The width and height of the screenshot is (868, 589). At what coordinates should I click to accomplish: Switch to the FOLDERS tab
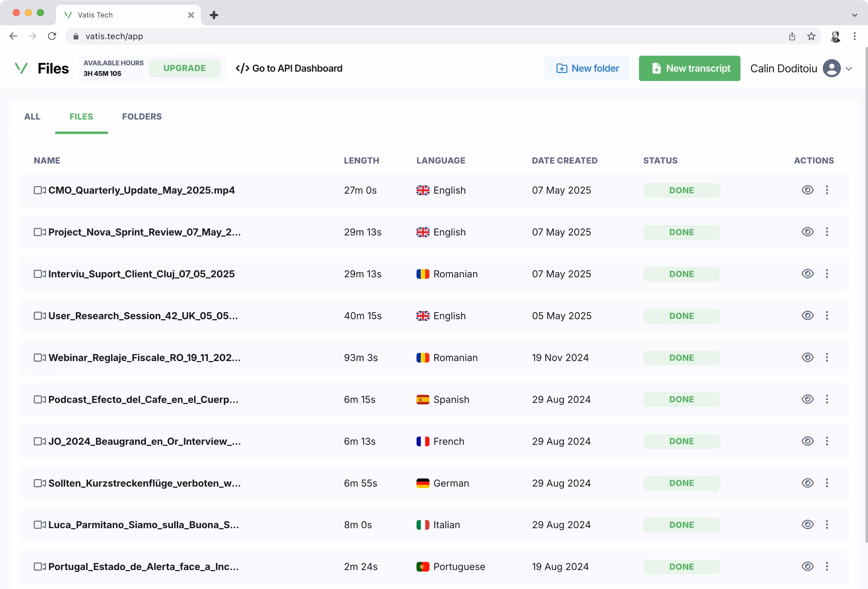pyautogui.click(x=142, y=117)
